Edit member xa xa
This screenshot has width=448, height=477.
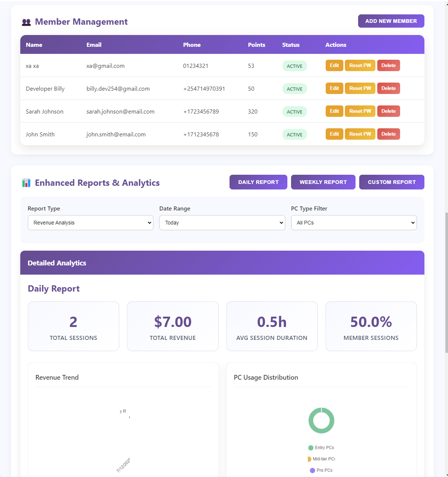point(334,65)
